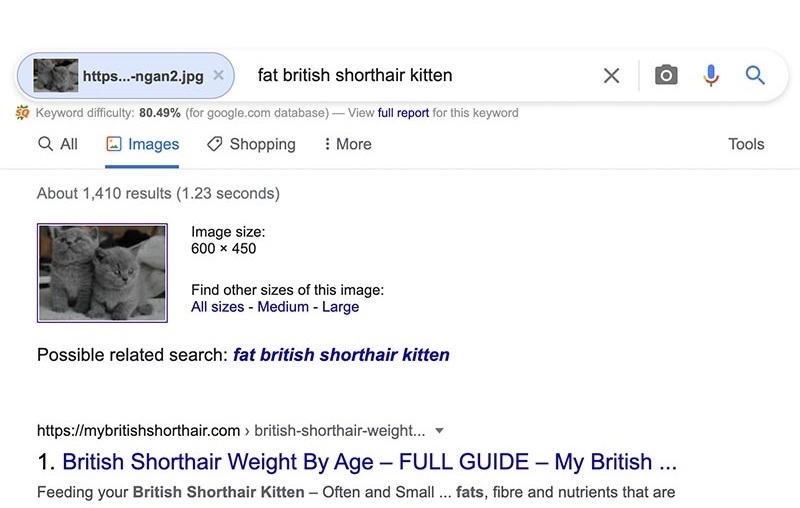Open the Shopping tab
Viewport: 800px width, 508px height.
tap(251, 144)
